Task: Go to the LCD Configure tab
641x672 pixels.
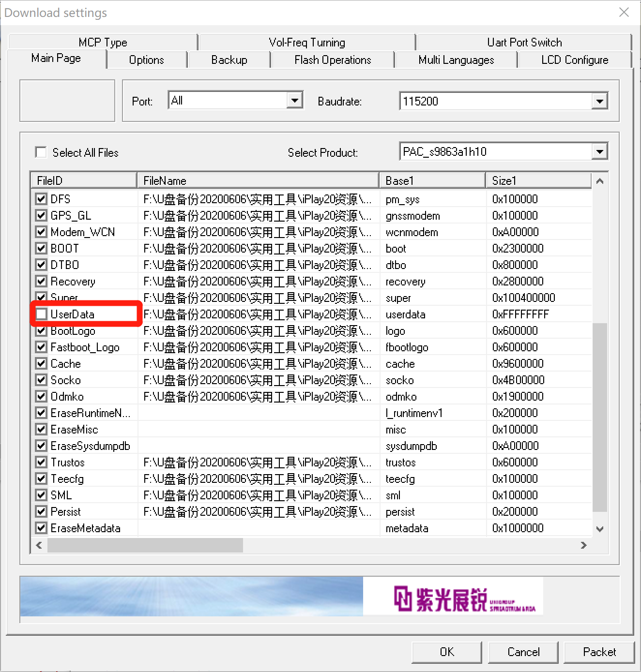Action: tap(575, 60)
